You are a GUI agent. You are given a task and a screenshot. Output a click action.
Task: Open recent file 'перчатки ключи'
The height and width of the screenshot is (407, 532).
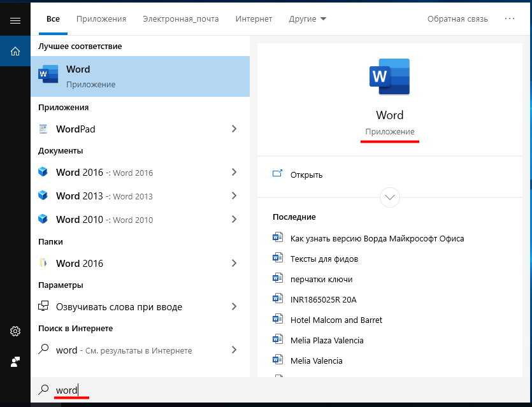pyautogui.click(x=321, y=280)
